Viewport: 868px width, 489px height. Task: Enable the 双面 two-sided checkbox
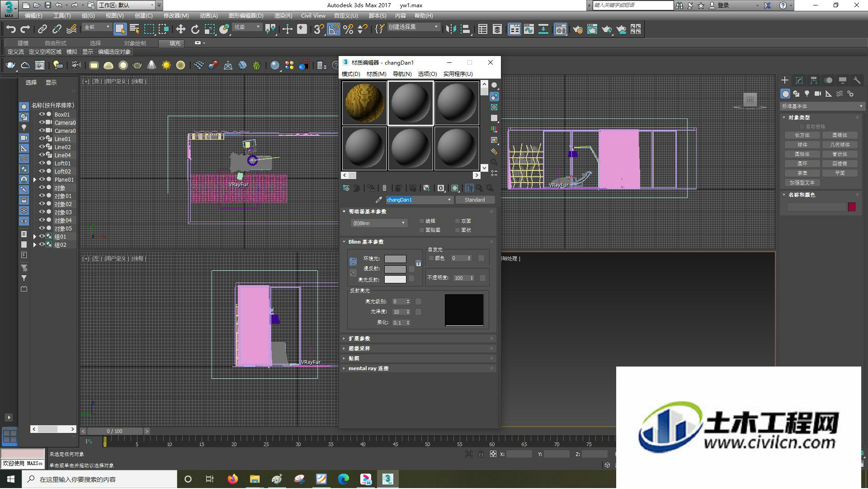click(458, 221)
